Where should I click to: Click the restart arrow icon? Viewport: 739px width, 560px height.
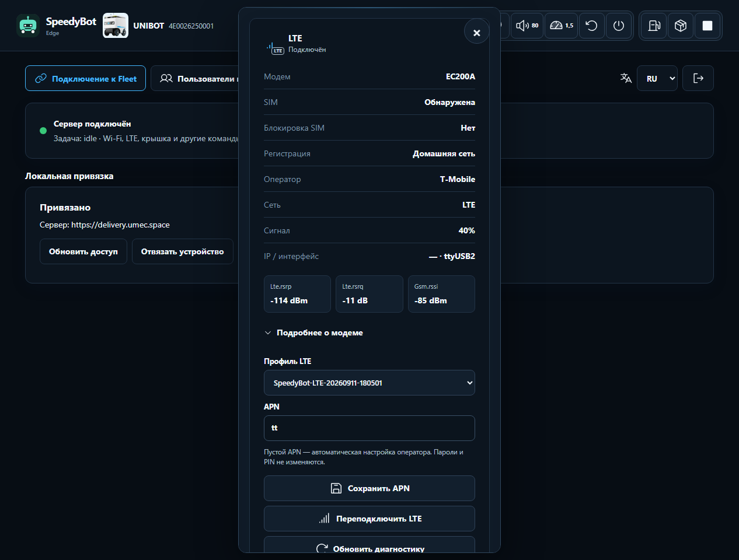591,26
